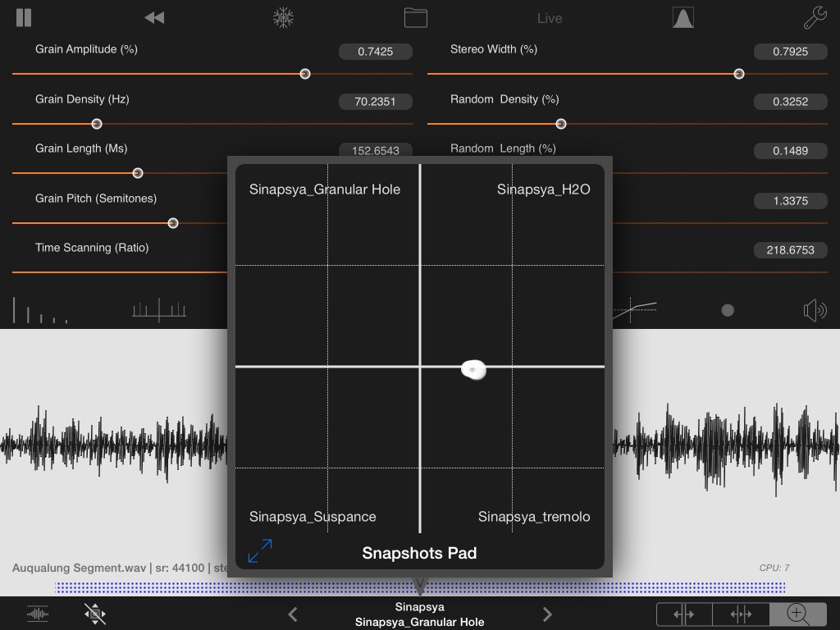
Task: Toggle the crossed-arrows lock icon
Action: pyautogui.click(x=95, y=614)
